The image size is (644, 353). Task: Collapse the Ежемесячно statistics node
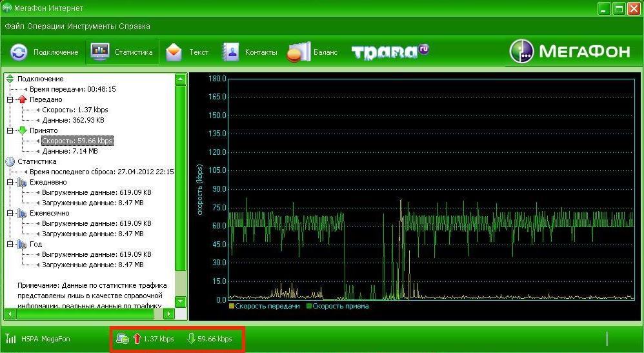10,213
